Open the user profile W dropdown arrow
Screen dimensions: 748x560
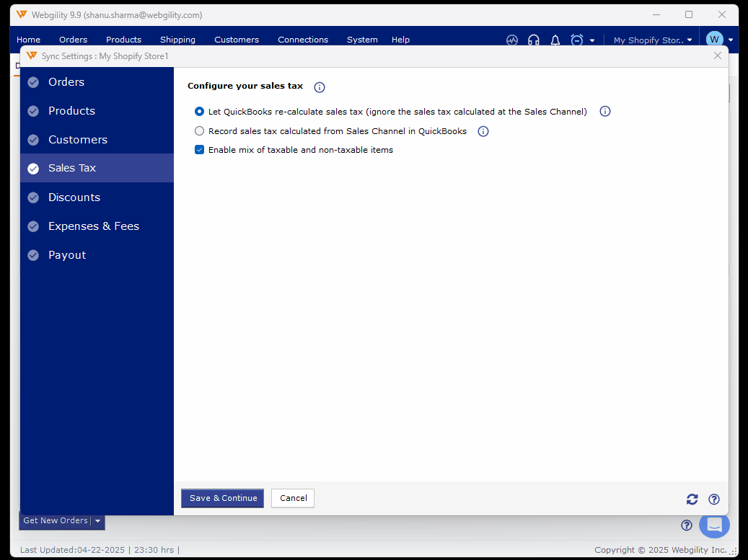(731, 40)
